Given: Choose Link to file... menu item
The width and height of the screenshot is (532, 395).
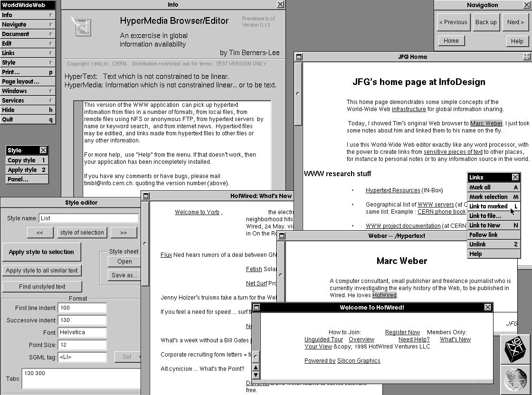Looking at the screenshot, I should pyautogui.click(x=494, y=216).
